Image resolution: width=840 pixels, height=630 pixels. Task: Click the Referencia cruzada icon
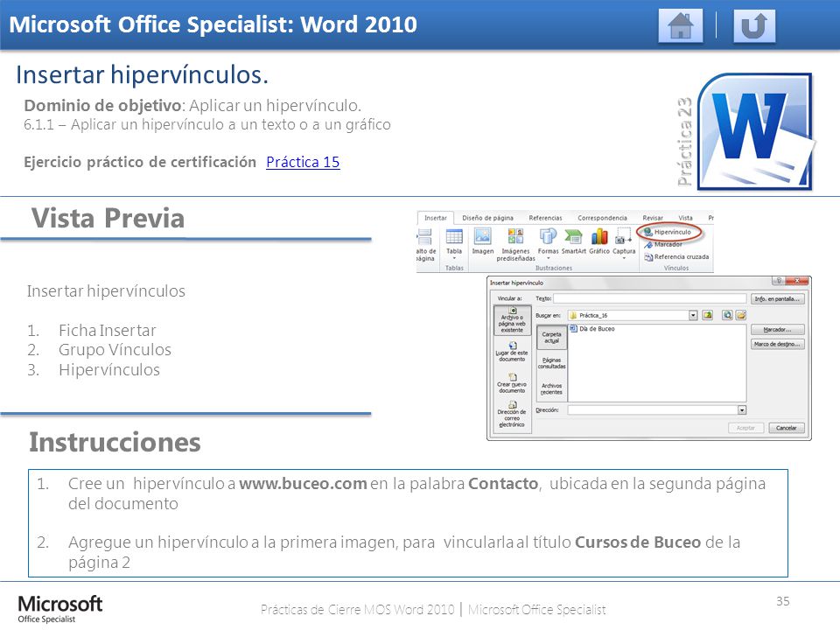648,257
